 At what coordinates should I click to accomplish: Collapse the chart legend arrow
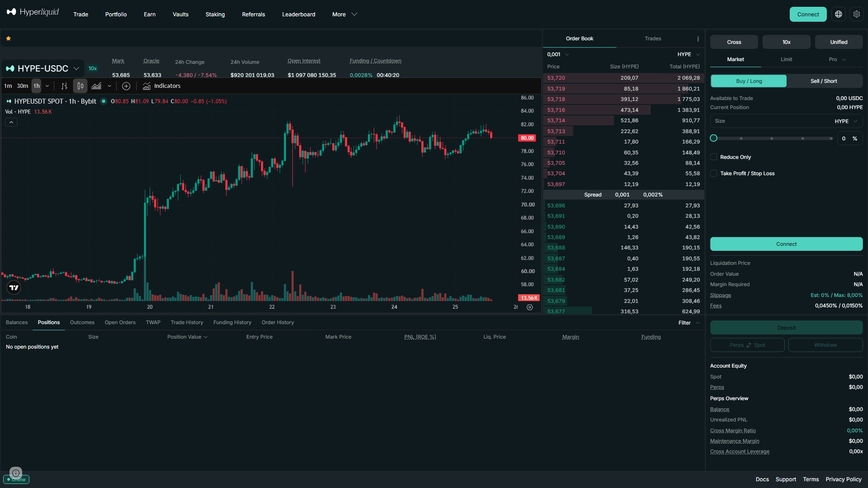(11, 122)
